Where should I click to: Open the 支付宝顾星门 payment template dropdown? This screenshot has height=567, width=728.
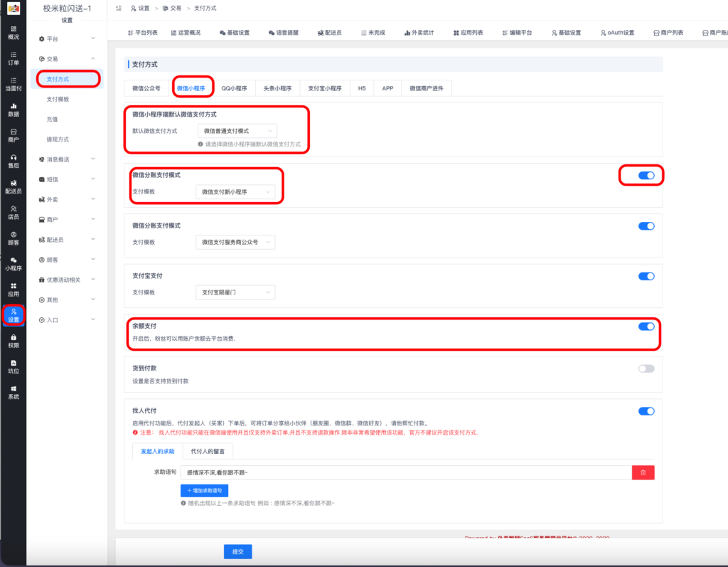[235, 292]
